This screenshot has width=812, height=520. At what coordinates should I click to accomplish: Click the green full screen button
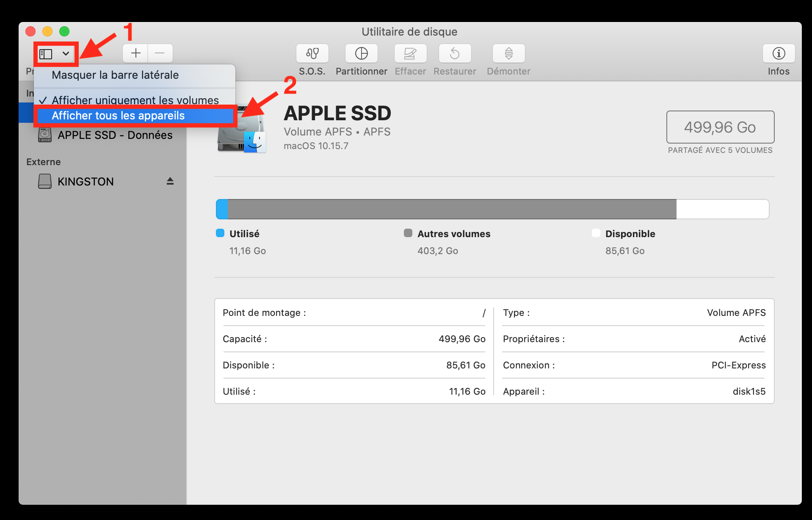64,31
